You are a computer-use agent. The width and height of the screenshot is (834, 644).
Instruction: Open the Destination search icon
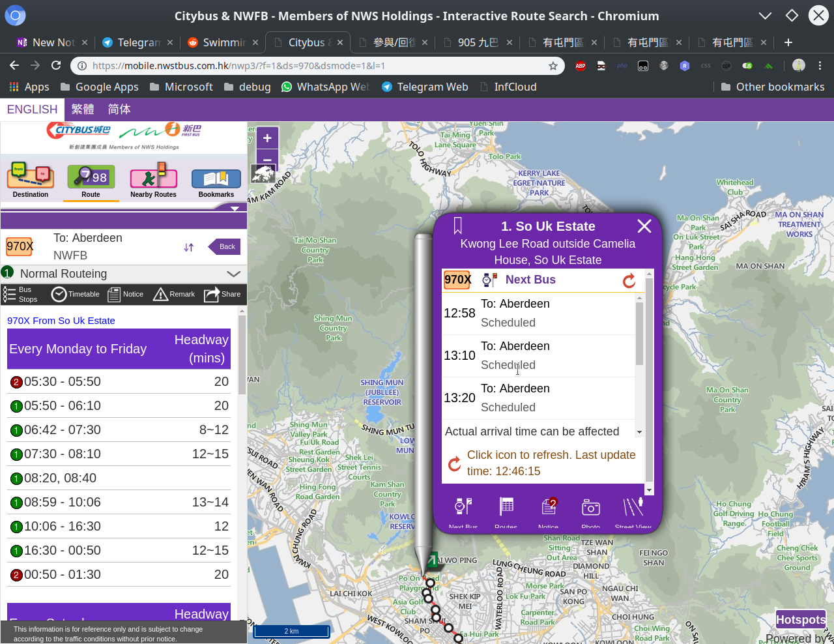click(x=30, y=181)
